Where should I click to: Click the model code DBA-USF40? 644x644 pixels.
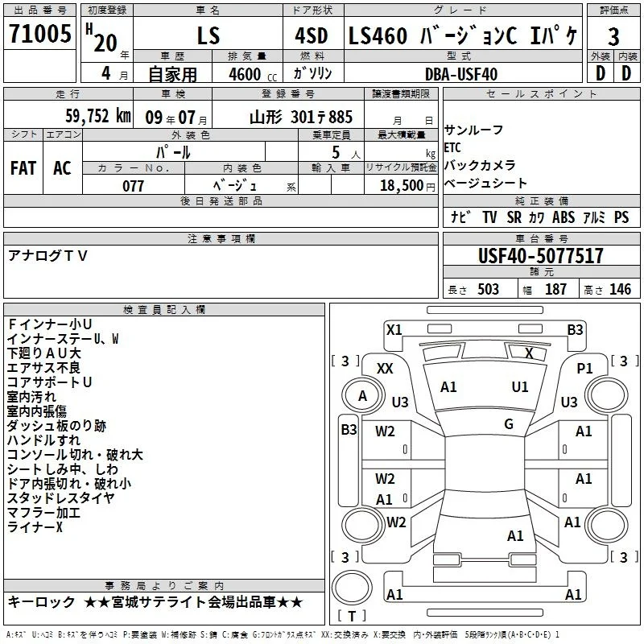pyautogui.click(x=461, y=74)
